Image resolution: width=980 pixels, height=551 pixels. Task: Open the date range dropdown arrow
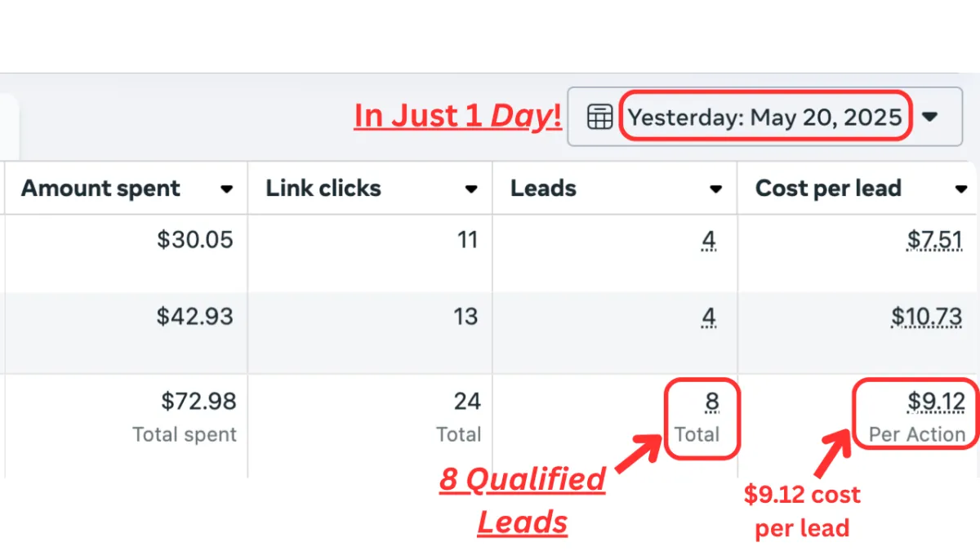pyautogui.click(x=929, y=117)
